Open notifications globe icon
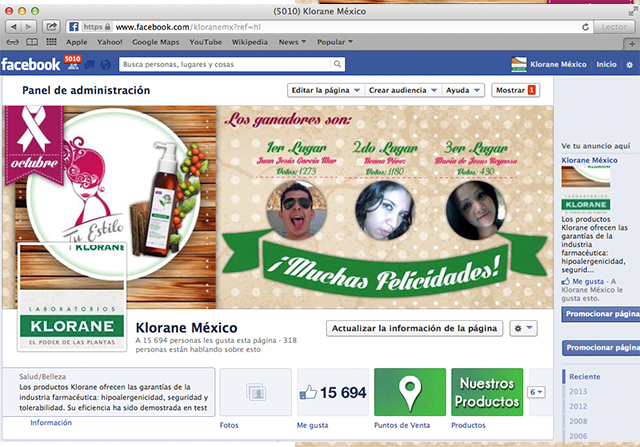640x447 pixels. (105, 65)
